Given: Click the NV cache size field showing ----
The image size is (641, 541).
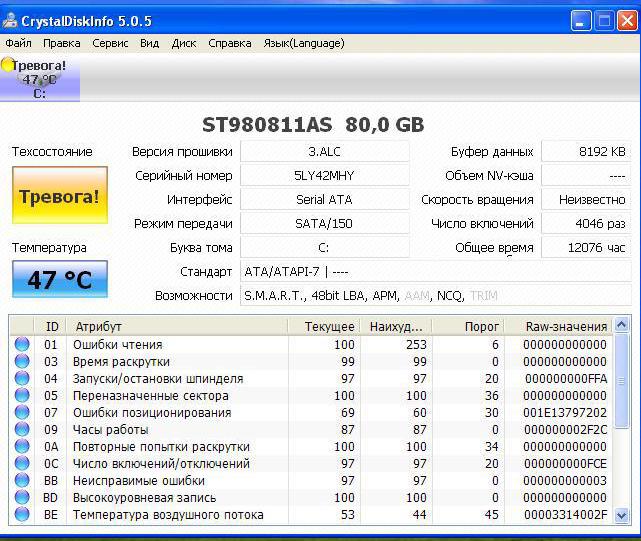Looking at the screenshot, I should [x=587, y=175].
